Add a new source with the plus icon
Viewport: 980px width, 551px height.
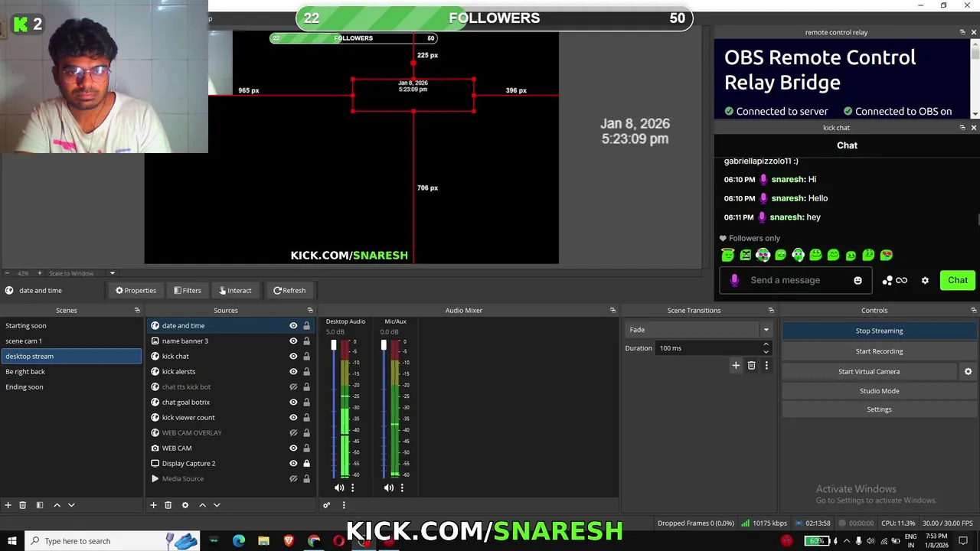pyautogui.click(x=153, y=505)
